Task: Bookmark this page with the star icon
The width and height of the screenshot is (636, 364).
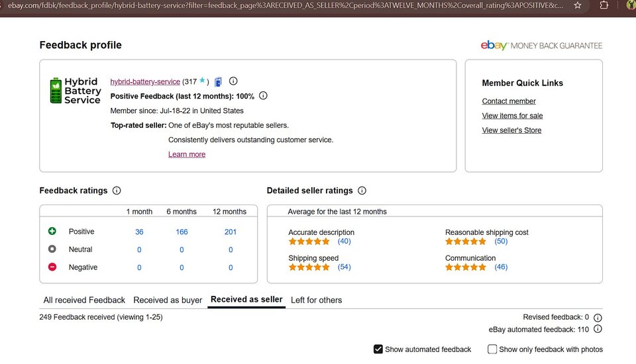Action: click(578, 5)
